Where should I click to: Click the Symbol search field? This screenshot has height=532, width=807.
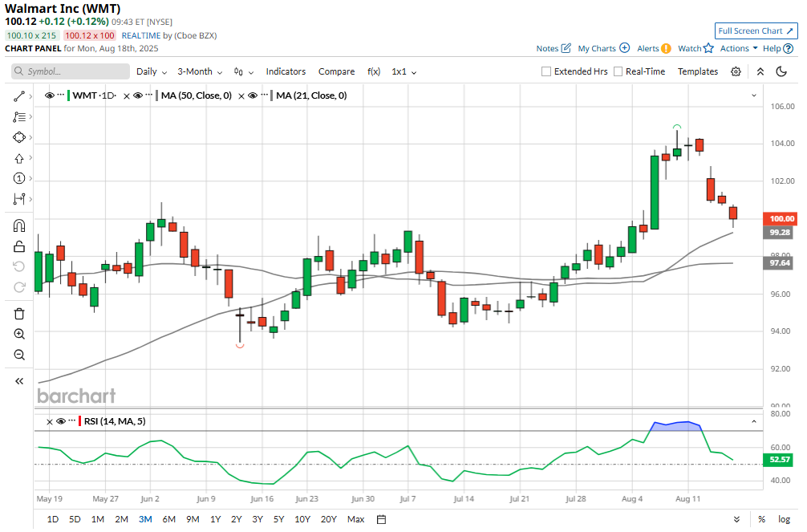pos(71,71)
